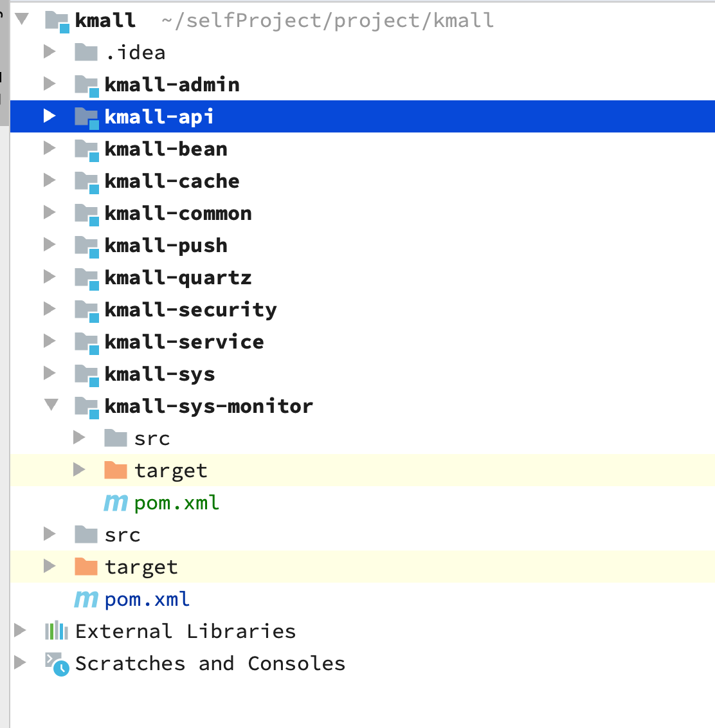715x728 pixels.
Task: Click the kmall-security module folder icon
Action: point(86,311)
